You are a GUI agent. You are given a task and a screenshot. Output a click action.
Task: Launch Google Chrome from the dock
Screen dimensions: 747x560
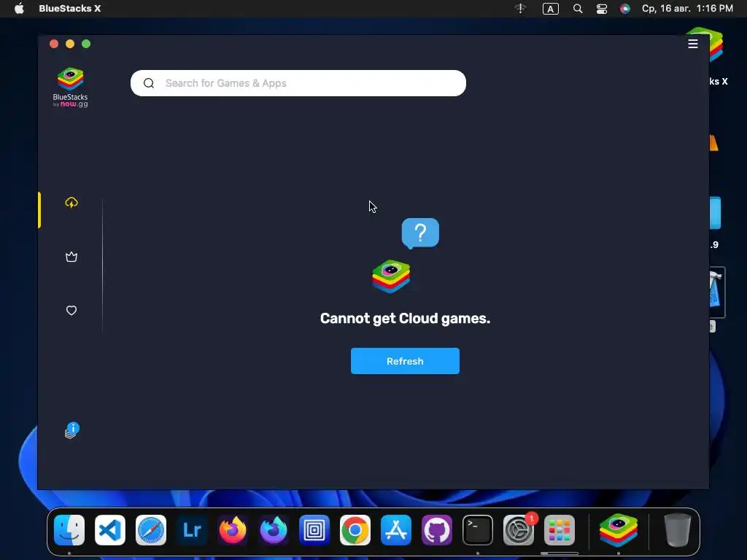click(355, 530)
